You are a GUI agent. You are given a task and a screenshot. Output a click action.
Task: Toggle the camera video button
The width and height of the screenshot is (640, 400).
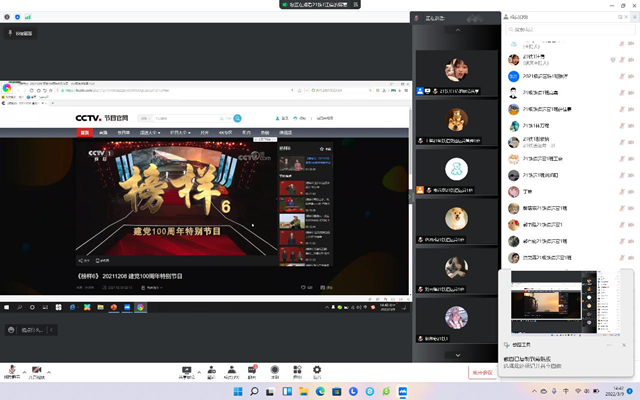click(x=36, y=372)
